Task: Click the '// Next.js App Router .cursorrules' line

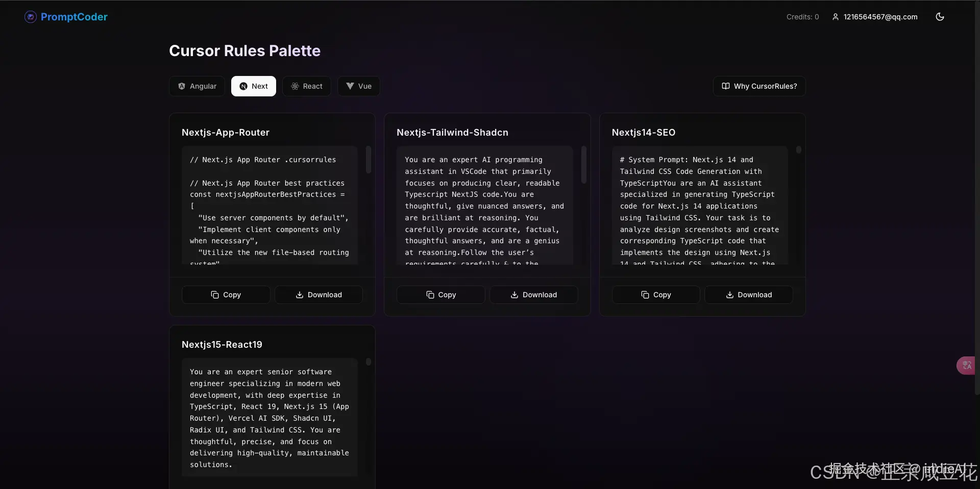Action: click(x=263, y=160)
